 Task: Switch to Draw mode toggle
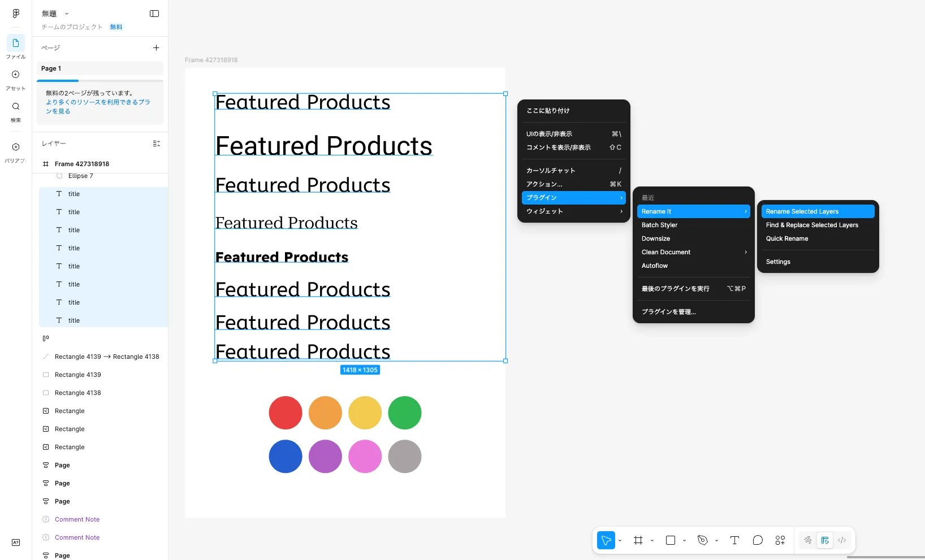point(808,540)
